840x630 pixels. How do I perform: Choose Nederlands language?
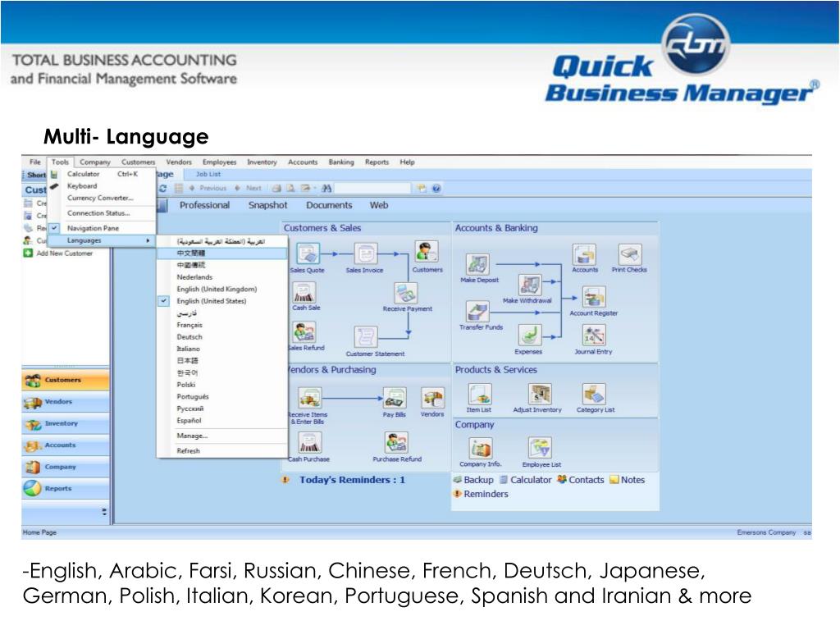pos(194,277)
